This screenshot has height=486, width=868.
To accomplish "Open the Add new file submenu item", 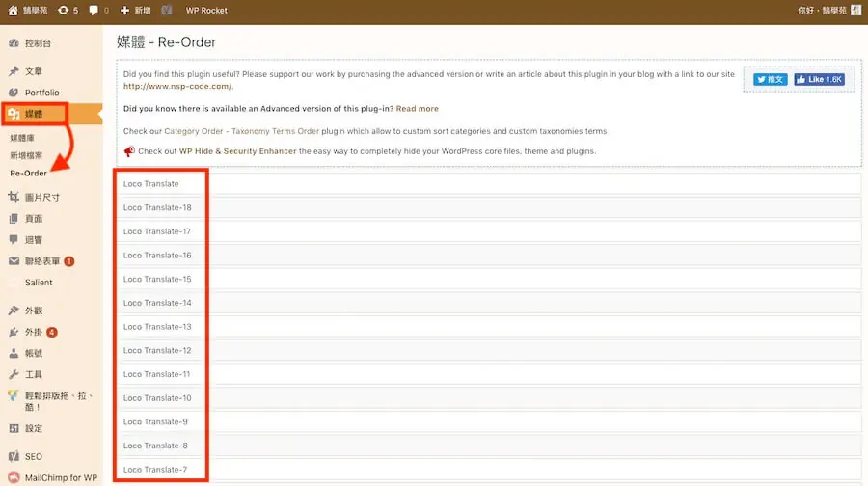I will tap(26, 155).
